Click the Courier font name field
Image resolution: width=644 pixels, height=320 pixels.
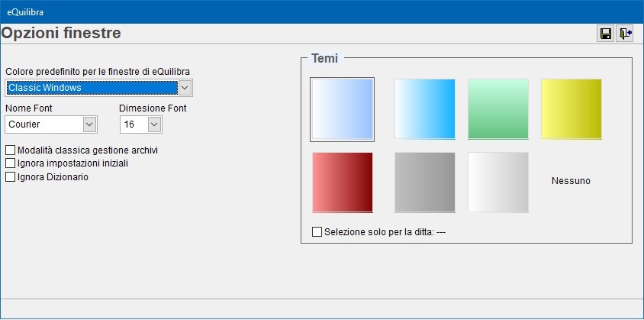pyautogui.click(x=43, y=124)
